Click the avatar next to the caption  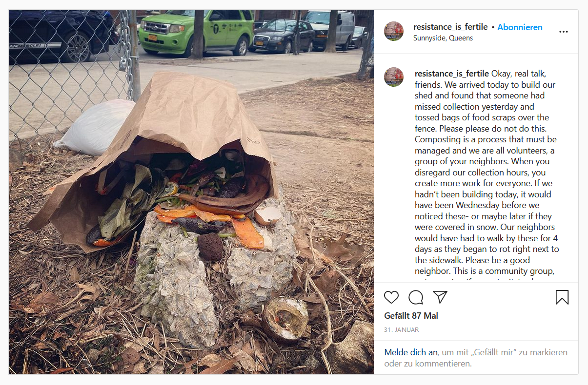(x=394, y=77)
